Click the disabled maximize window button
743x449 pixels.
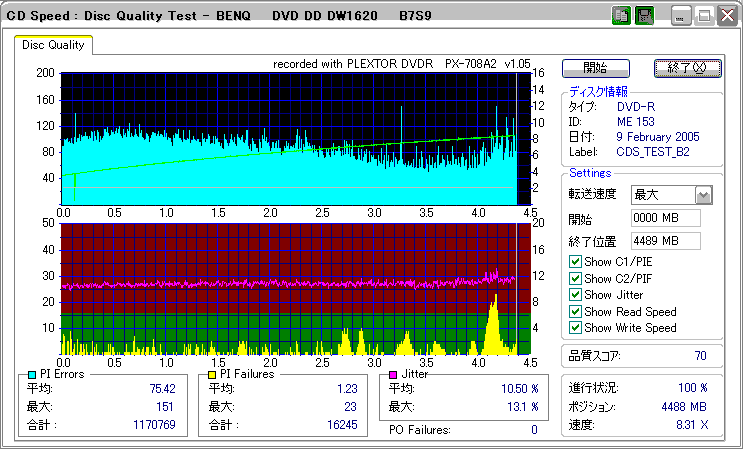(x=704, y=15)
